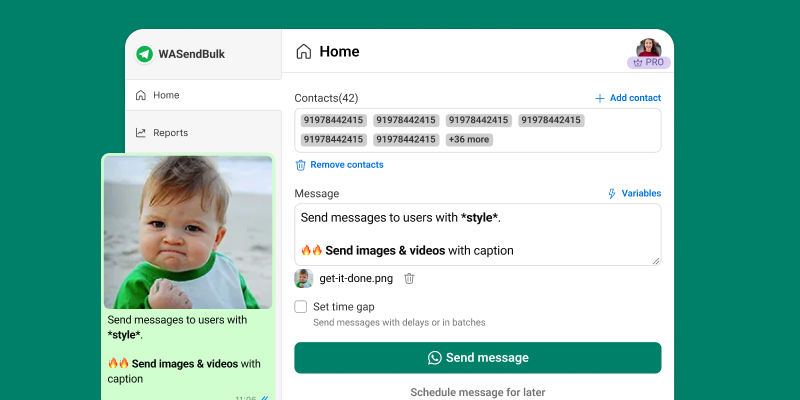The image size is (800, 400).
Task: Open Home in the sidebar menu
Action: (203, 95)
